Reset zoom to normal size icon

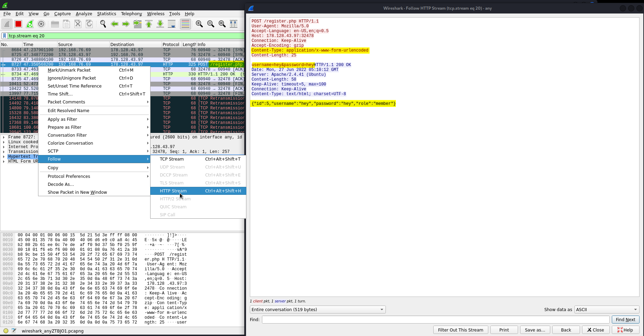click(222, 24)
